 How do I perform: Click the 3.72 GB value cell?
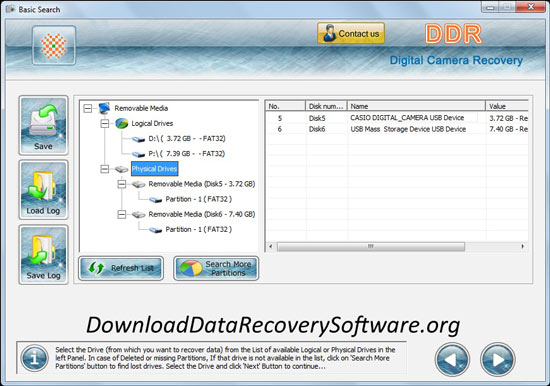pyautogui.click(x=508, y=118)
